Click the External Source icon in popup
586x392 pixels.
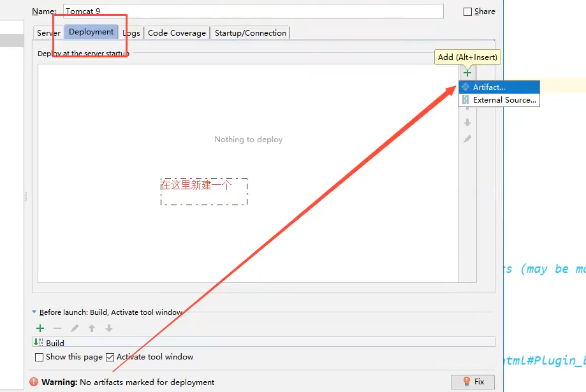(x=465, y=100)
